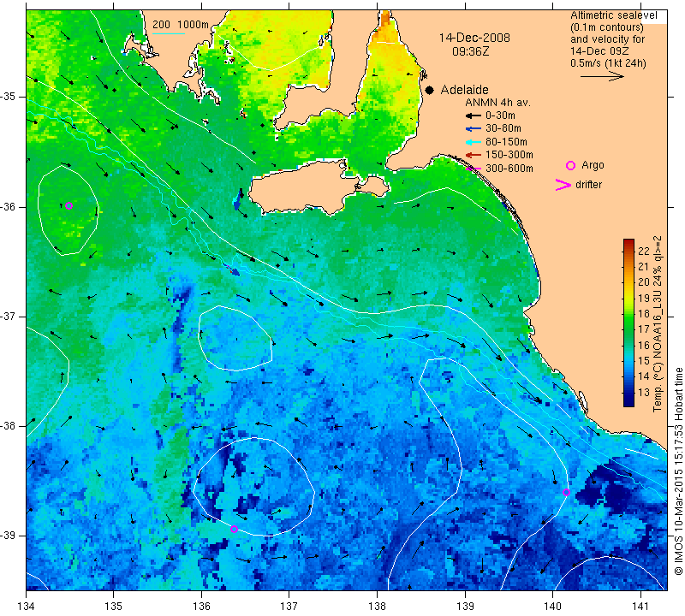Click the IMOS copyright timestamp text
This screenshot has height=616, width=685.
pyautogui.click(x=678, y=471)
